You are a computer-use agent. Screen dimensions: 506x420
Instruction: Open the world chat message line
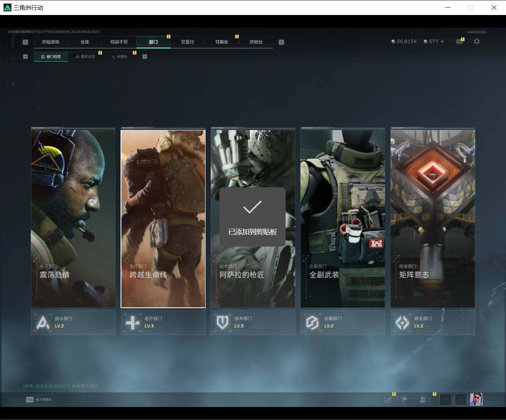(x=60, y=386)
